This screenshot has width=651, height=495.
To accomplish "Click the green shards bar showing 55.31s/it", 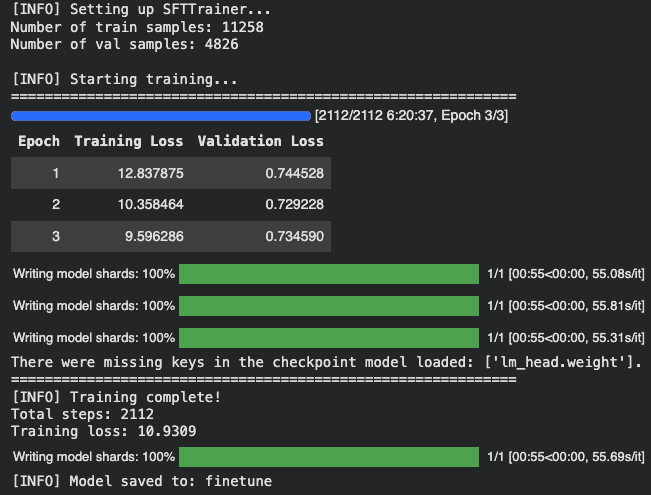I will 329,338.
